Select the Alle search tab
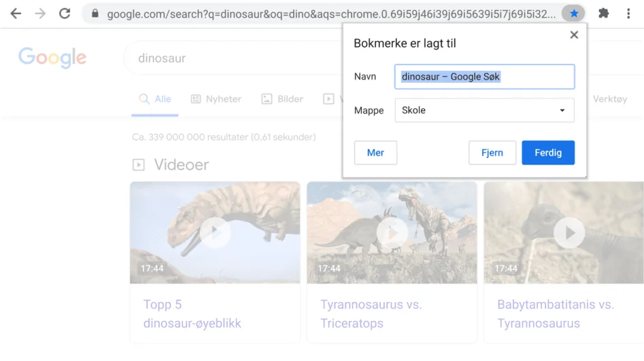This screenshot has width=644, height=361. [155, 99]
